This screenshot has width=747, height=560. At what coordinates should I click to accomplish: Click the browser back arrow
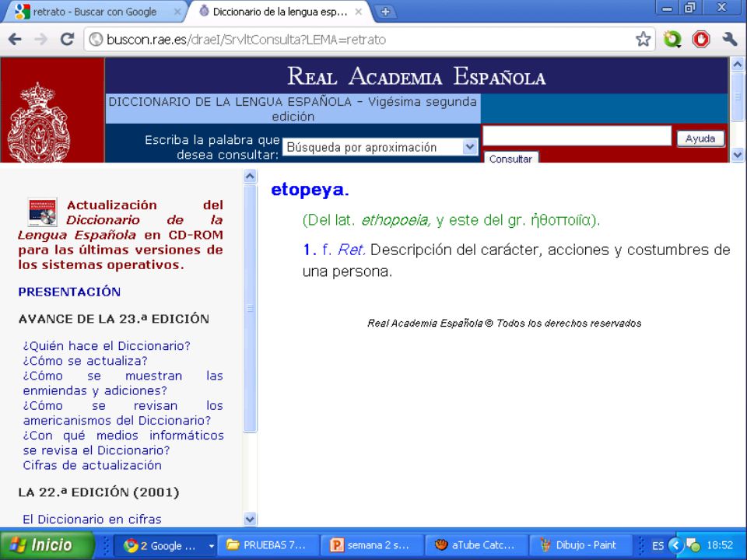pos(16,40)
